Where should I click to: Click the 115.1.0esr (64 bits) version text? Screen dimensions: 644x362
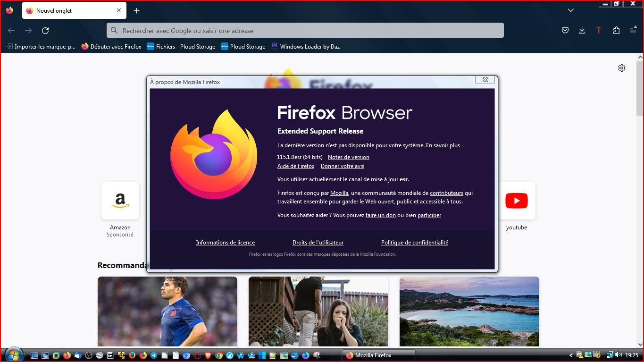tap(300, 157)
